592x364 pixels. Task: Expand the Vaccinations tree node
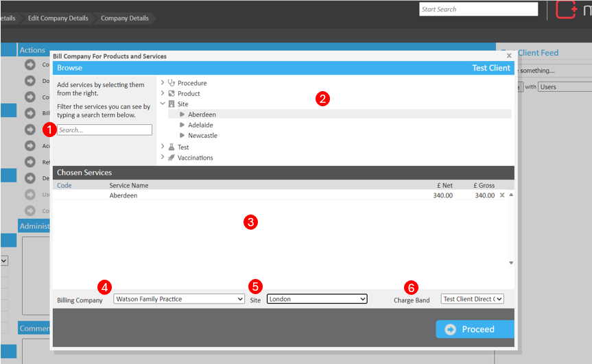point(163,158)
